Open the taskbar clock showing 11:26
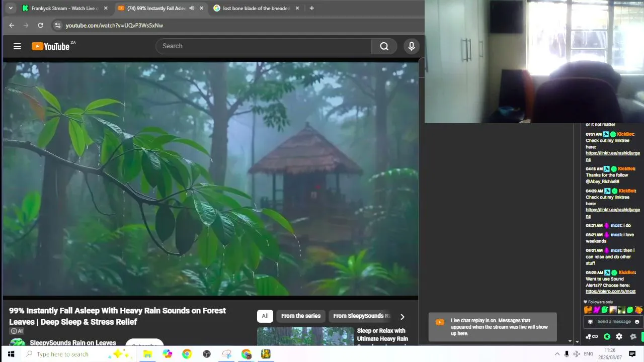Viewport: 644px width, 362px height. coord(610,353)
